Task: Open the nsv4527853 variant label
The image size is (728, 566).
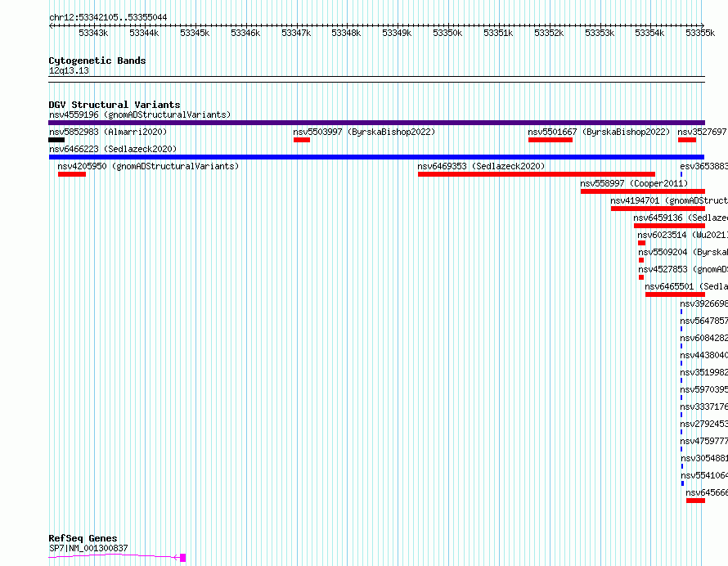Action: click(683, 269)
